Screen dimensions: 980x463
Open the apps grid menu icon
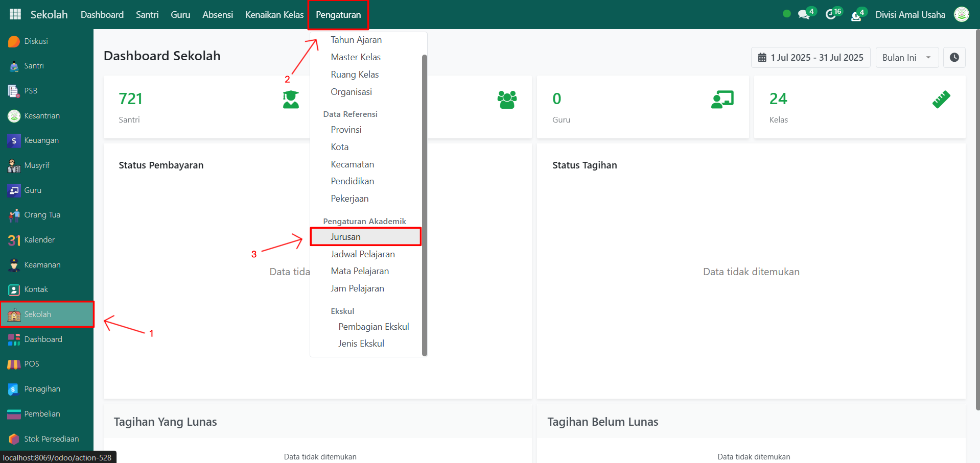(15, 14)
